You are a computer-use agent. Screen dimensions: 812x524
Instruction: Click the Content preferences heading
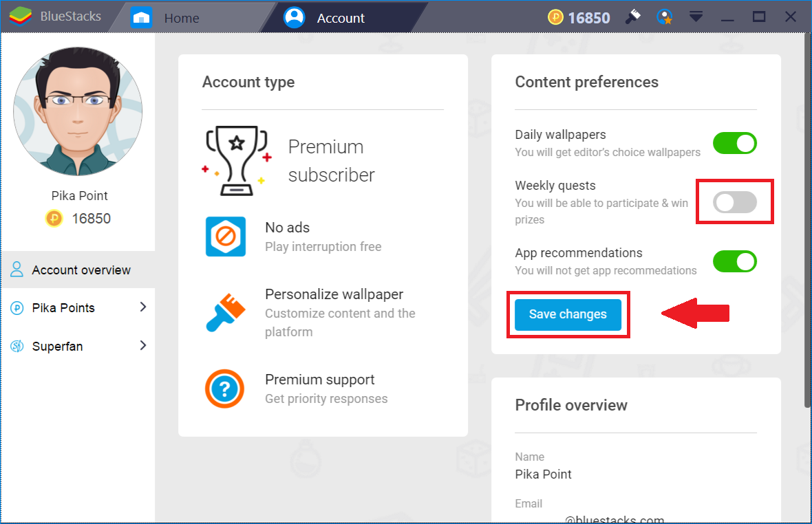coord(587,83)
